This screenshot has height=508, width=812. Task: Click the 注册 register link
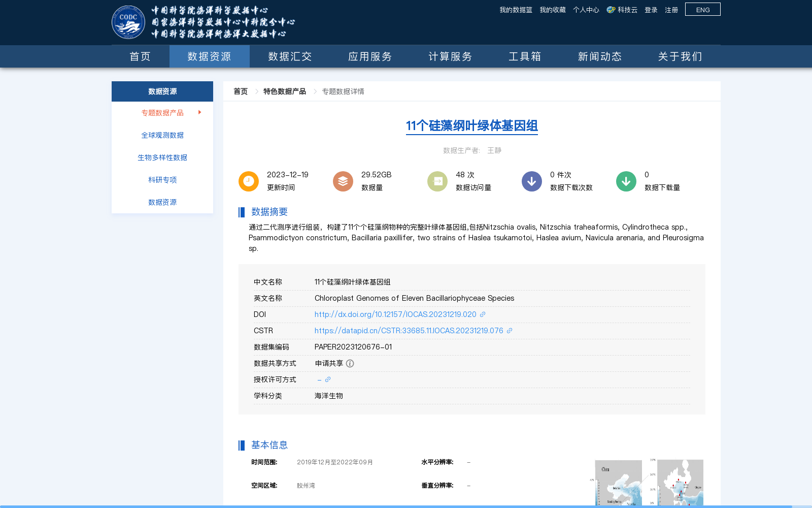click(x=671, y=10)
